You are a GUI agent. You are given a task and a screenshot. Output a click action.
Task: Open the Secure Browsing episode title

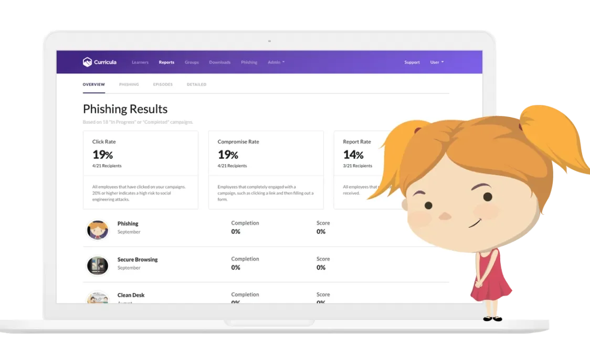coord(138,260)
